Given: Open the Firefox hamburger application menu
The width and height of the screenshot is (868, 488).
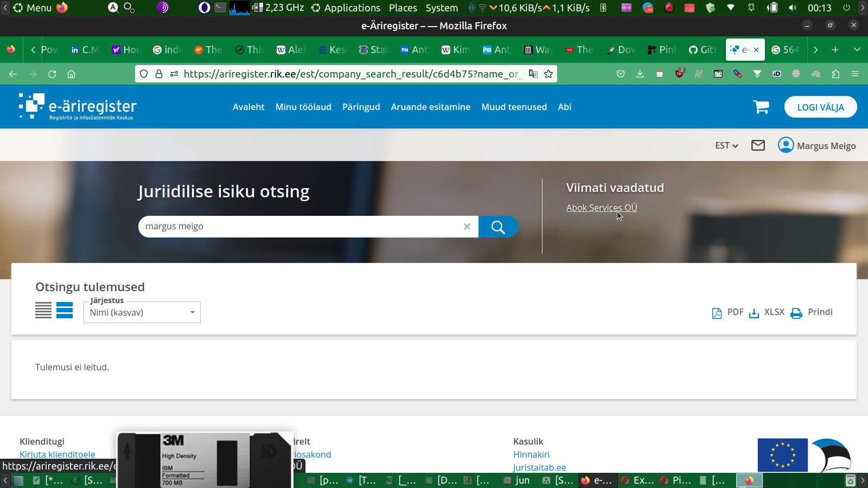Looking at the screenshot, I should [855, 74].
